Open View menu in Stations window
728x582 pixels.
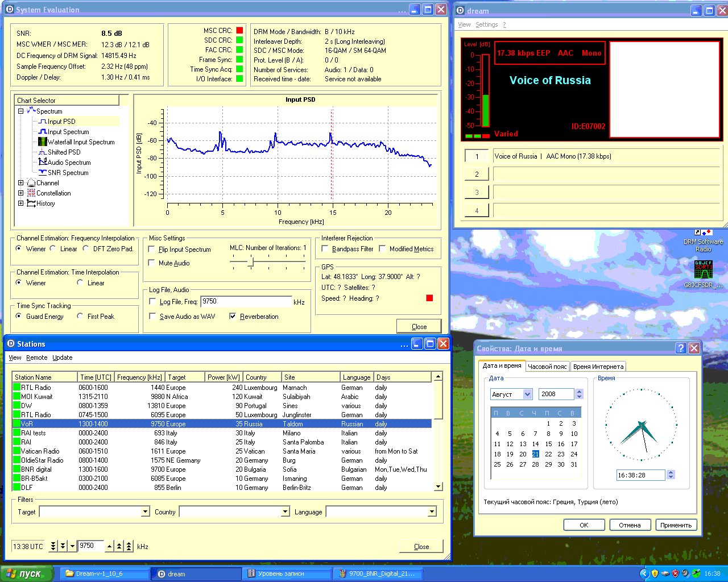15,357
